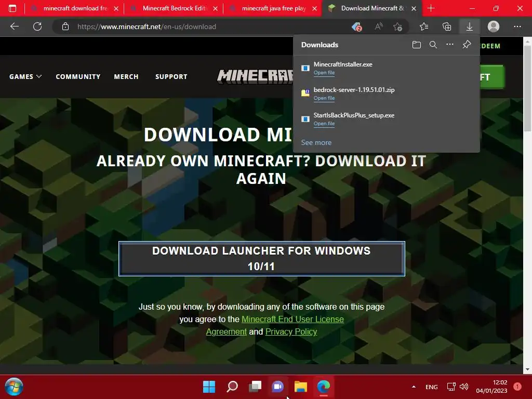Select MinecraftInstaller.exe download entry
532x399 pixels.
click(386, 68)
